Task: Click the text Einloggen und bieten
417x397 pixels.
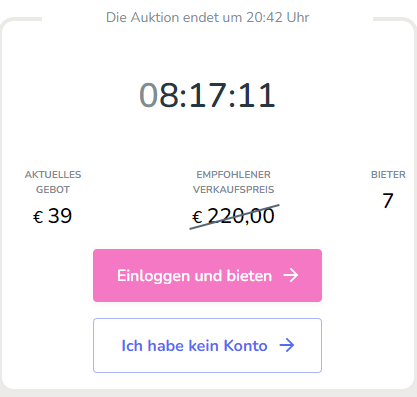Action: [x=194, y=276]
